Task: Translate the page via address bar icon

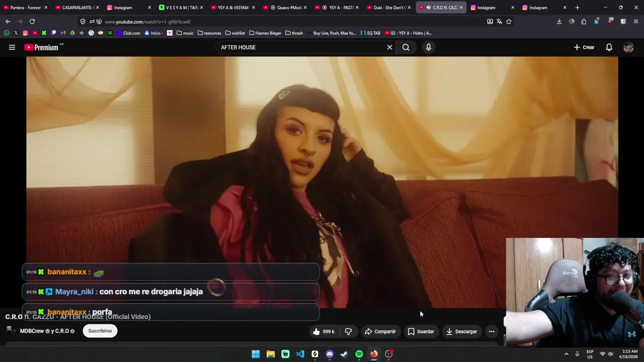Action: (499, 22)
